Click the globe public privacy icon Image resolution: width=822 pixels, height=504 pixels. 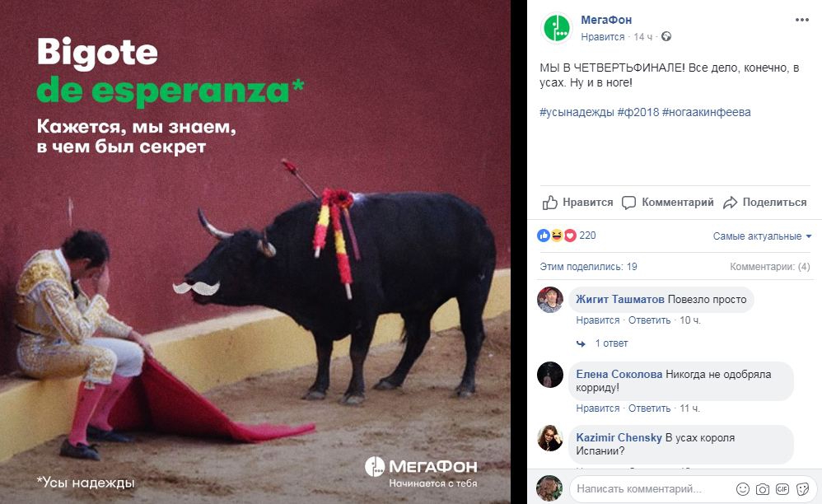coord(666,37)
